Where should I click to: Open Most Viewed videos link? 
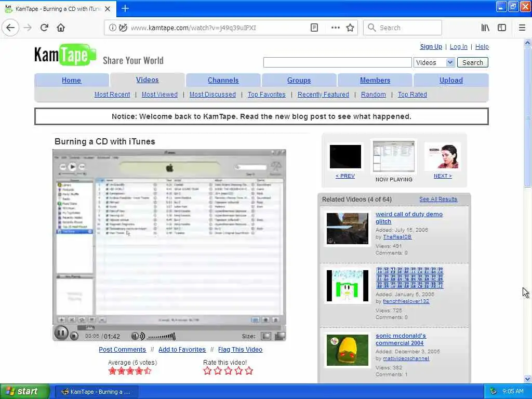point(159,95)
